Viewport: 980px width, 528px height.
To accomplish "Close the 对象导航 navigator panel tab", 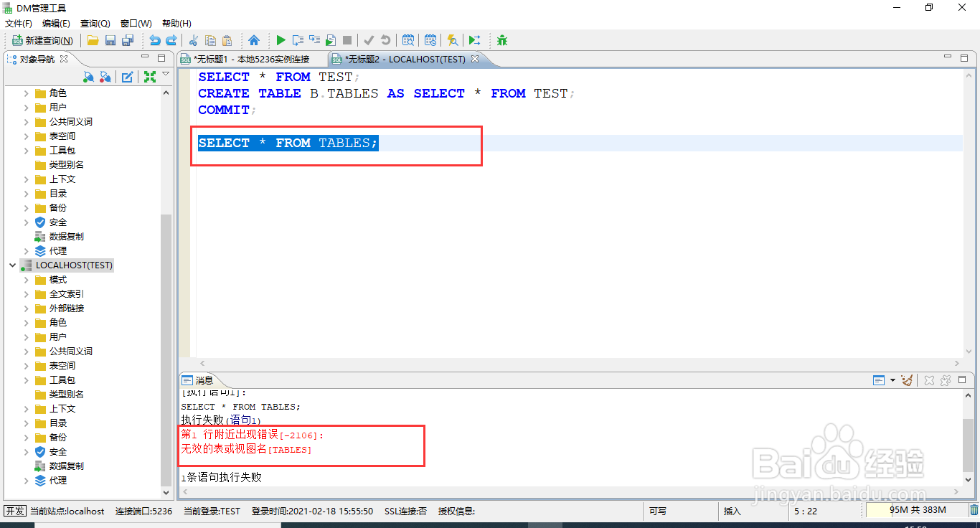I will pyautogui.click(x=64, y=59).
